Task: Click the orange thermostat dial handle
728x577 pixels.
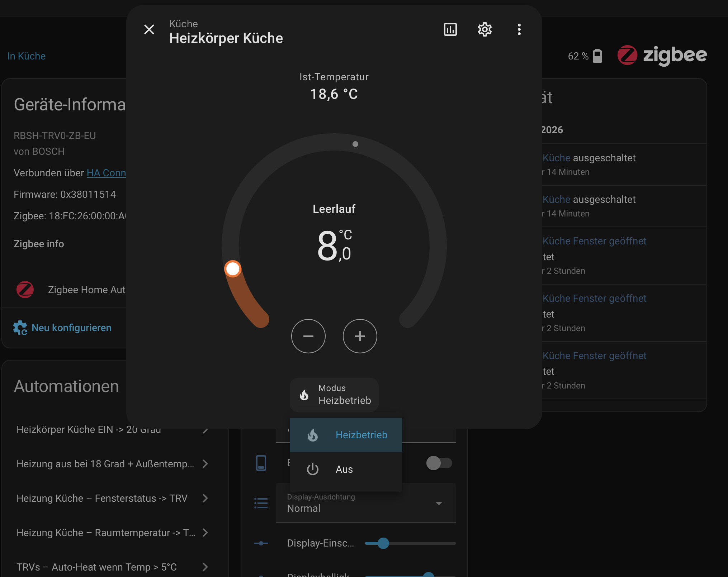Action: [233, 269]
